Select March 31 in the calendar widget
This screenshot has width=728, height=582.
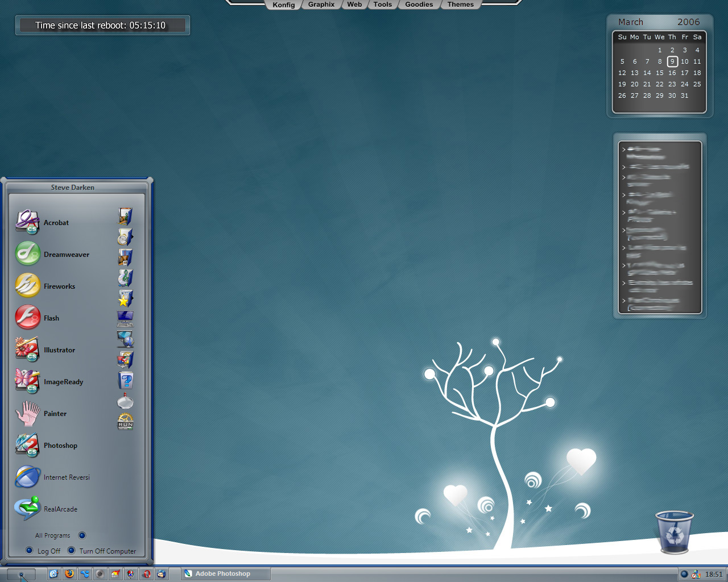pos(685,95)
